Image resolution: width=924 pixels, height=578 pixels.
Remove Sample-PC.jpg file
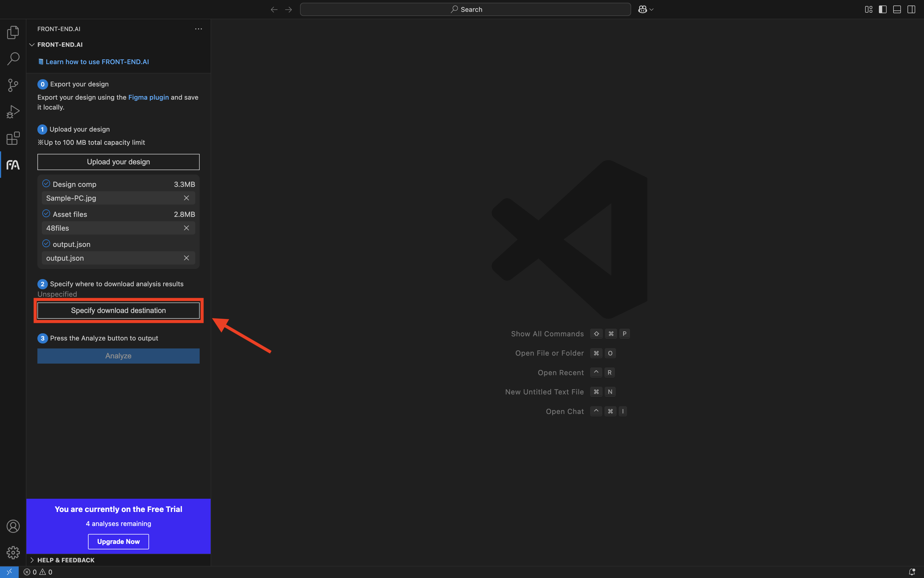tap(186, 198)
